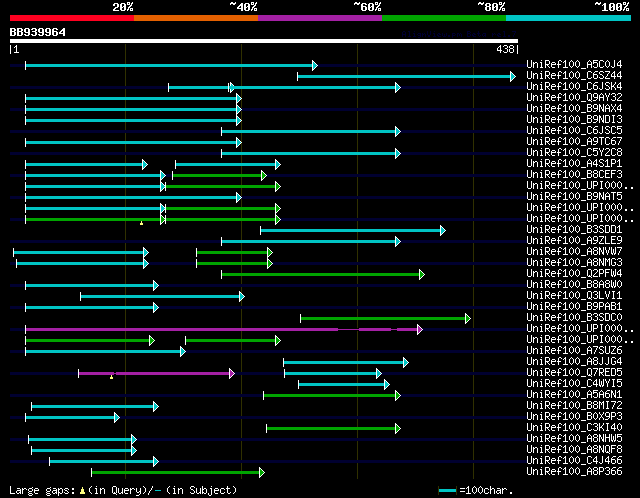Open subject UniRef100_C6JSK4
The height and width of the screenshot is (498, 640).
pos(574,87)
